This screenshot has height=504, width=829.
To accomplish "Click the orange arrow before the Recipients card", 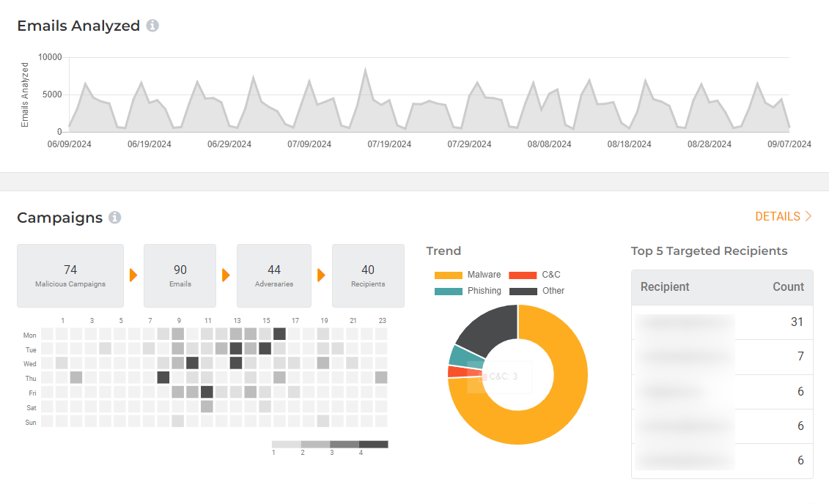I will pos(321,275).
